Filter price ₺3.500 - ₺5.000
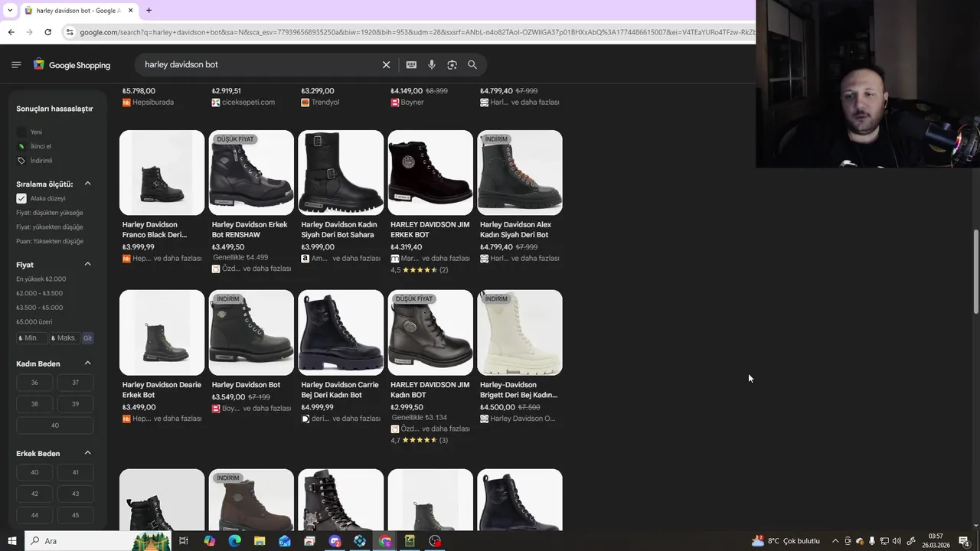Image resolution: width=980 pixels, height=551 pixels. pyautogui.click(x=40, y=308)
